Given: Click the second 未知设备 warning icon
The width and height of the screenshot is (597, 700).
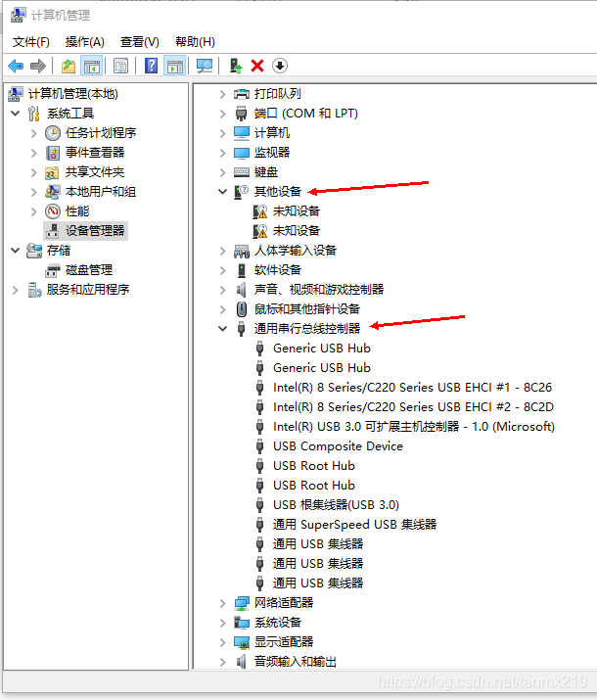Looking at the screenshot, I should 260,231.
